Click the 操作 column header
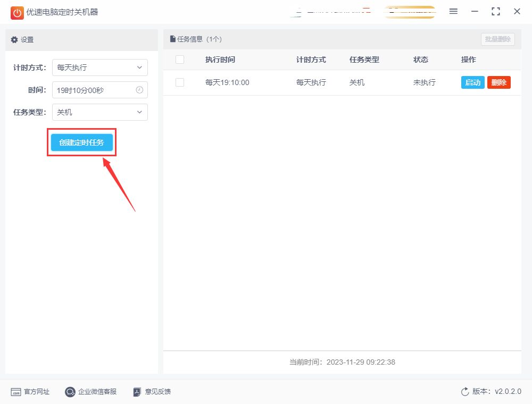The width and height of the screenshot is (532, 404). coord(469,60)
